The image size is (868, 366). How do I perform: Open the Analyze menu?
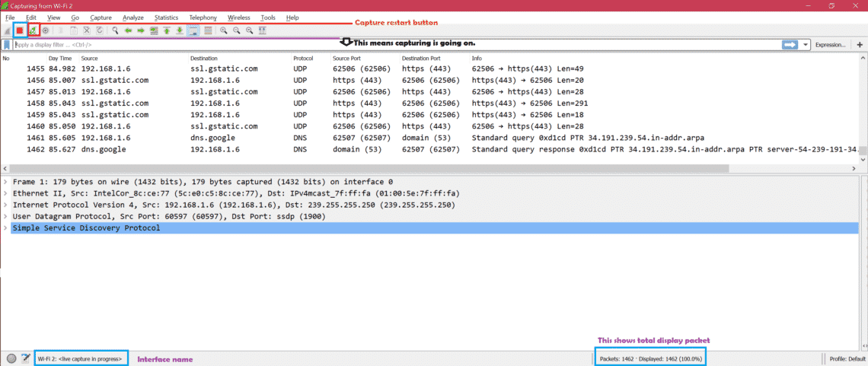tap(132, 18)
